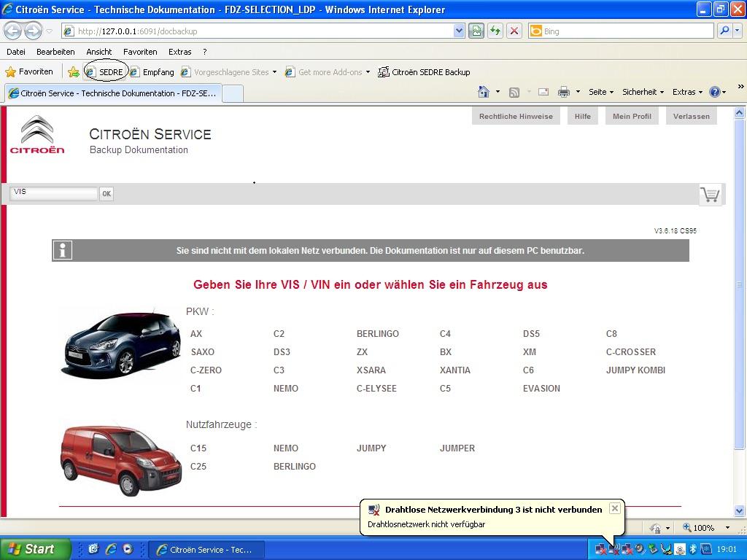
Task: Open Citroën Service taskbar window button
Action: 205,550
